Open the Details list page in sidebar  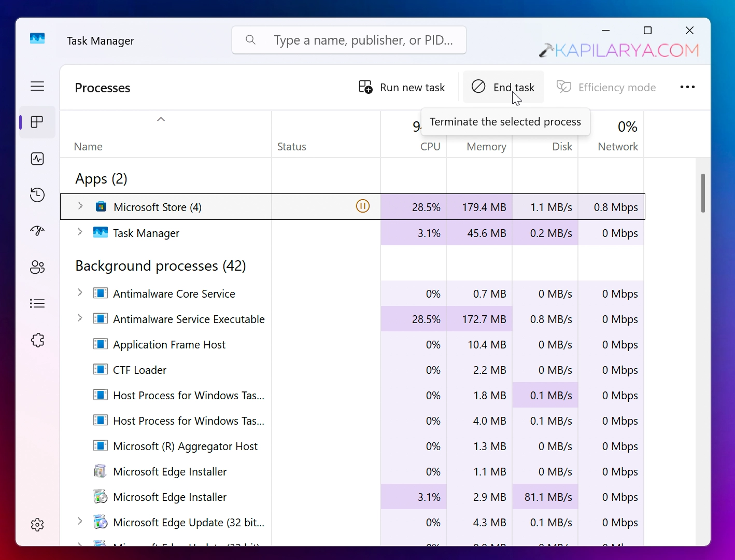[37, 303]
